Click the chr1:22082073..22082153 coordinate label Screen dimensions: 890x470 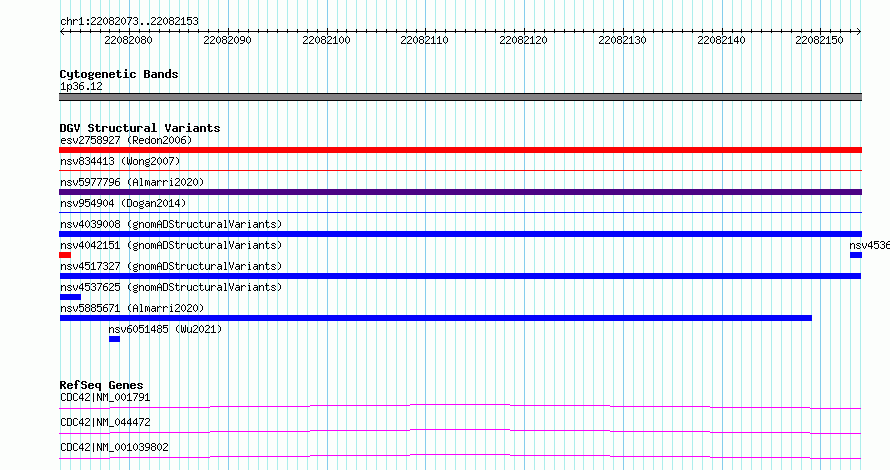pos(129,22)
